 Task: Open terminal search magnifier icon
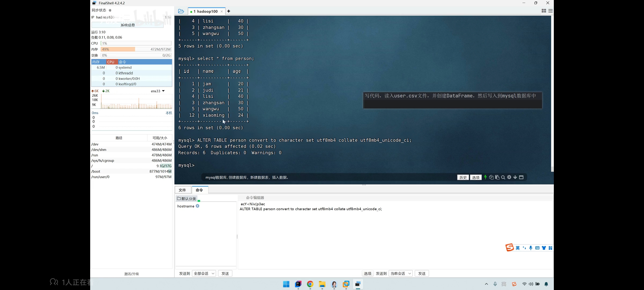click(503, 177)
